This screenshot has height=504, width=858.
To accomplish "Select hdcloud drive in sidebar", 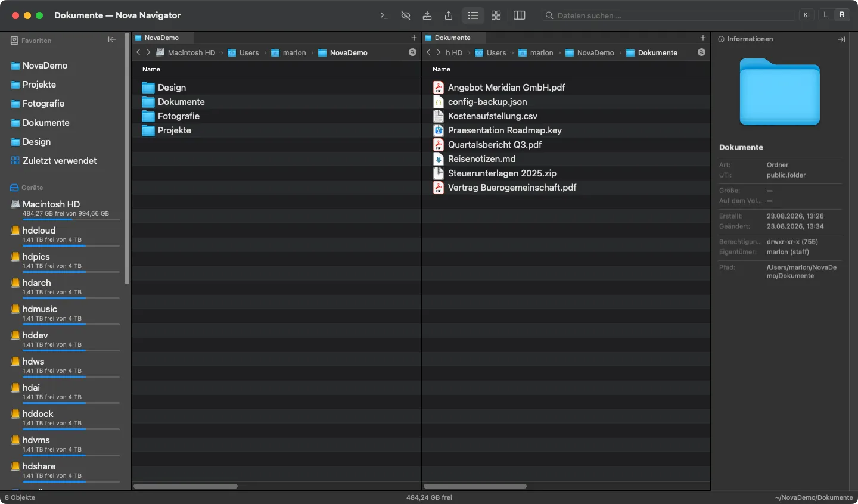I will [x=64, y=235].
